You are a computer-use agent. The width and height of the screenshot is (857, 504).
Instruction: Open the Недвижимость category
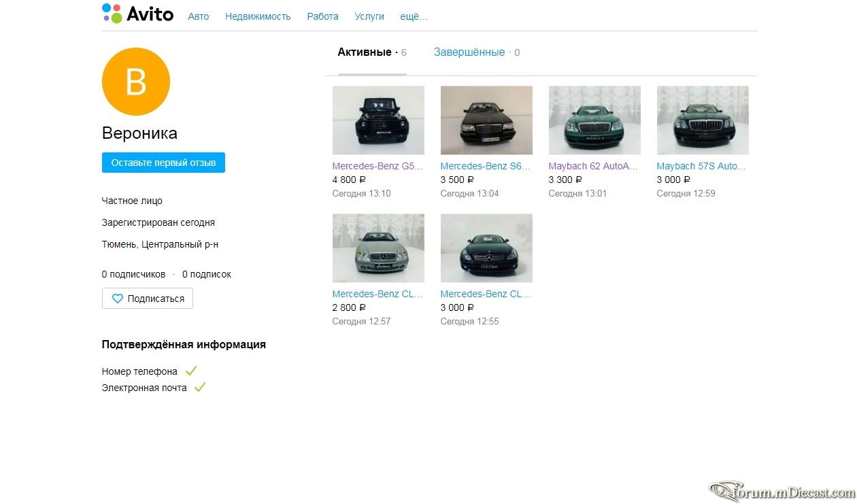(x=258, y=16)
